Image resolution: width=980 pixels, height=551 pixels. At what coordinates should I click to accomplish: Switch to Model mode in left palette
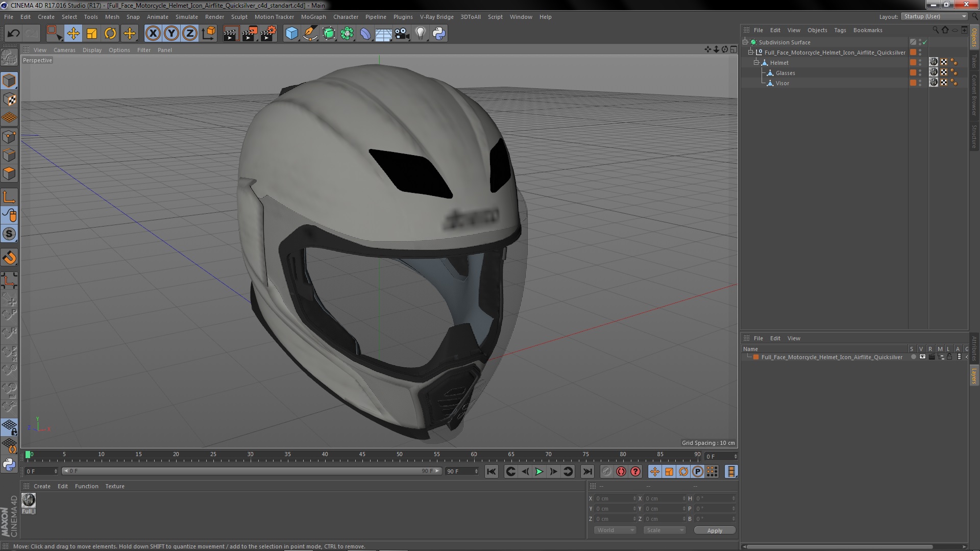tap(9, 81)
